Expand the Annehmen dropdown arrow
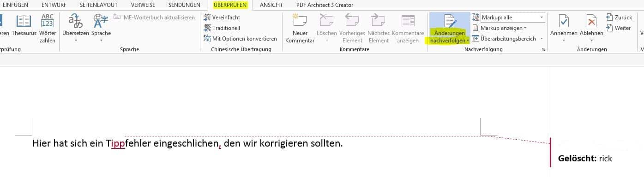Image resolution: width=644 pixels, height=177 pixels. tap(564, 41)
